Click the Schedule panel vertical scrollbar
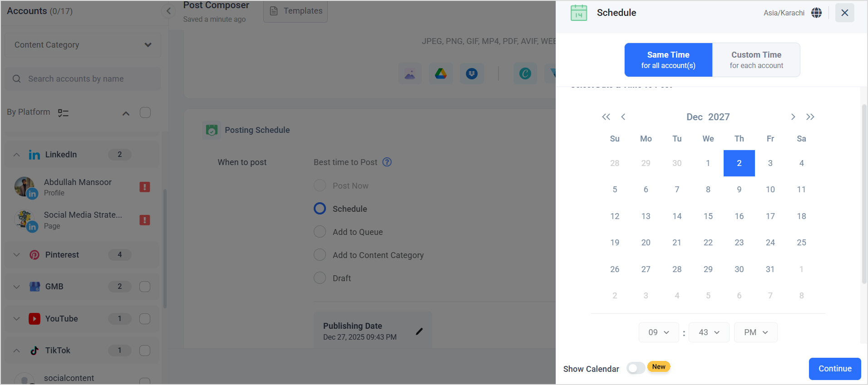Viewport: 868px width, 385px height. point(864,194)
